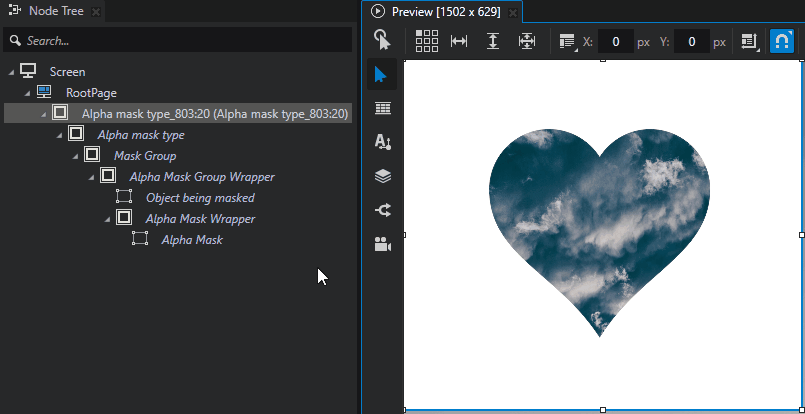Collapse the Screen node in tree
Image resolution: width=805 pixels, height=414 pixels.
pos(11,72)
